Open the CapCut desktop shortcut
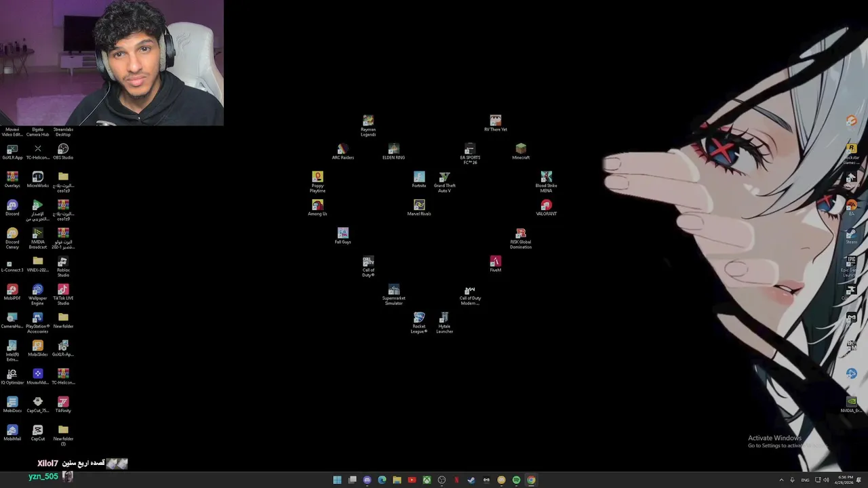Image resolution: width=868 pixels, height=488 pixels. [38, 433]
